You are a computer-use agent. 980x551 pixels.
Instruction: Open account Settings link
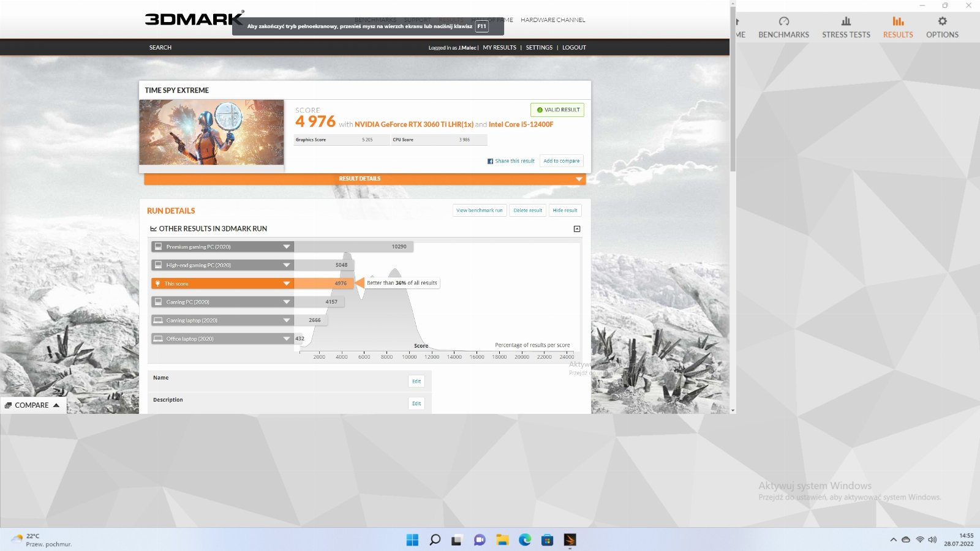[x=539, y=47]
